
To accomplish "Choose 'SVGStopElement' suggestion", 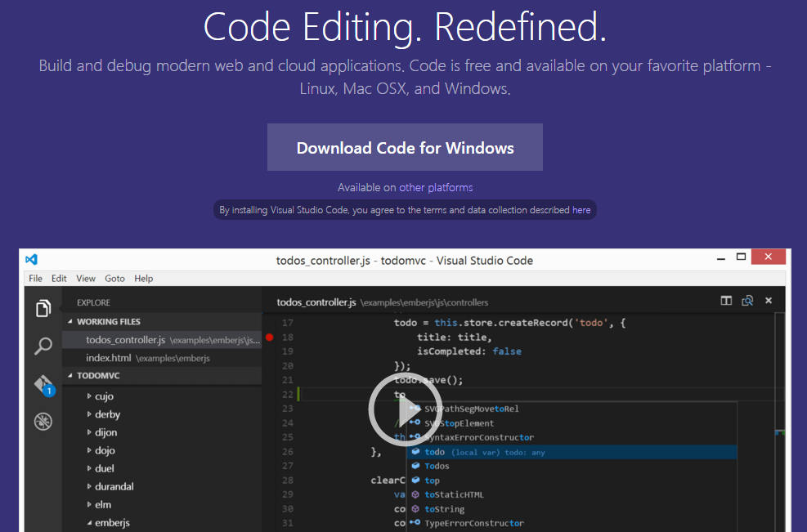I will click(x=572, y=423).
